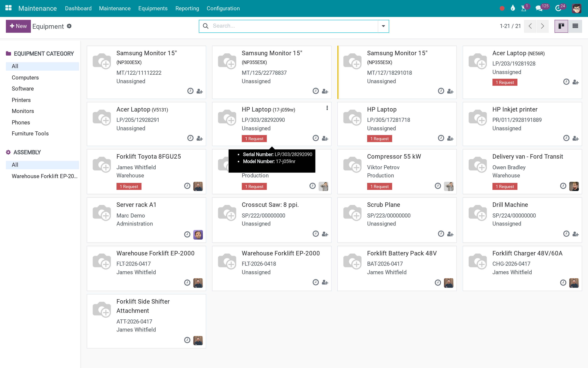Filter by Furniture Tools category

[42, 133]
